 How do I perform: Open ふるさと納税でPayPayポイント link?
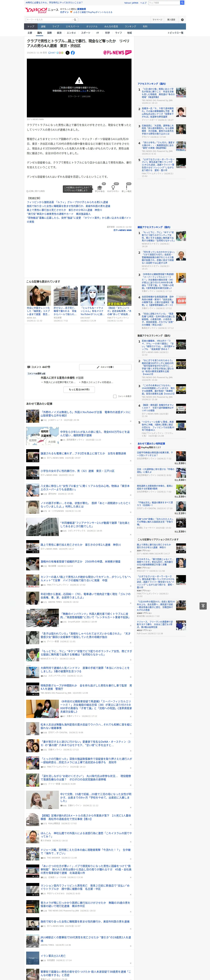93,12
